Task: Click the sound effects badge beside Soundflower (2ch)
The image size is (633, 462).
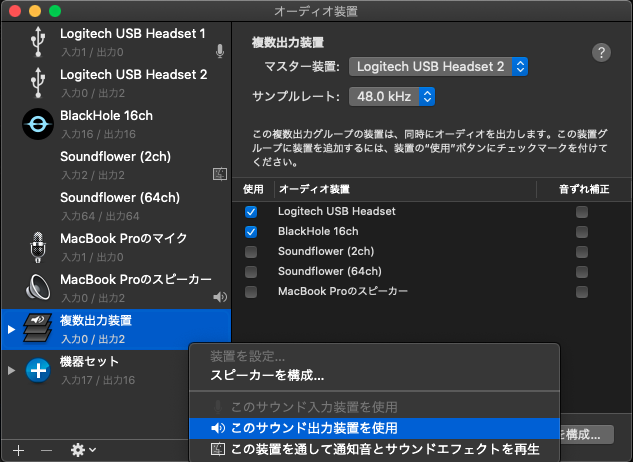Action: click(220, 174)
